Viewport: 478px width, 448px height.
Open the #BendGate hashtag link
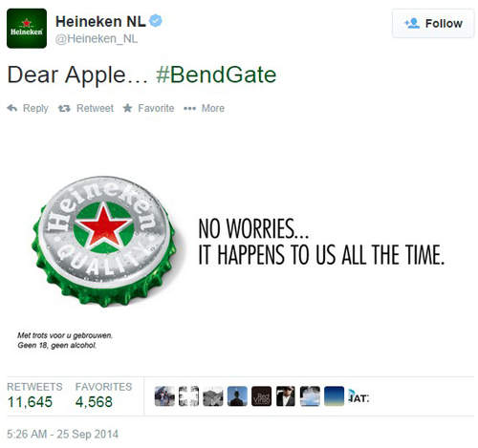(x=216, y=75)
